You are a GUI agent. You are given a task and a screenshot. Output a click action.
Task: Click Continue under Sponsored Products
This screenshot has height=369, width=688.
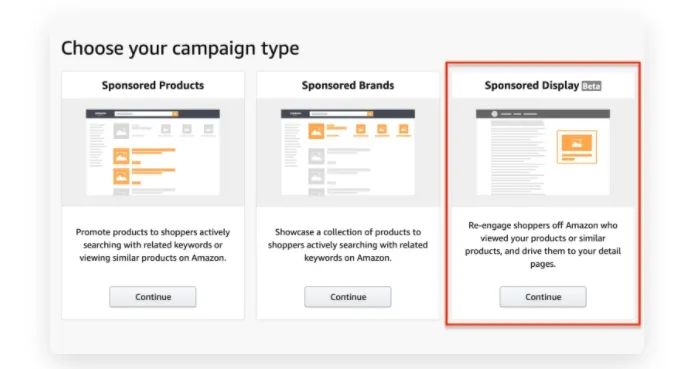pyautogui.click(x=153, y=297)
